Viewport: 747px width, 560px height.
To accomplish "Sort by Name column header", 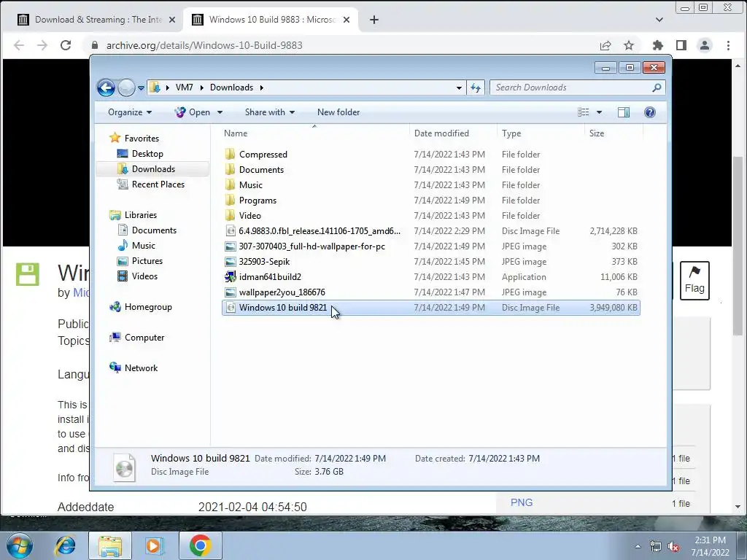I will pyautogui.click(x=315, y=133).
